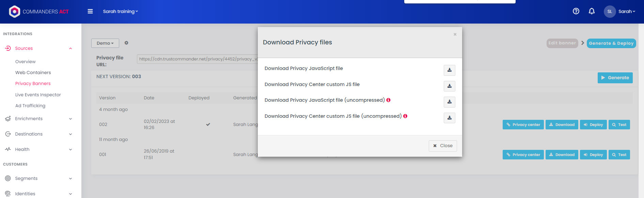Download uncompressed Privacy JavaScript file

[x=449, y=102]
